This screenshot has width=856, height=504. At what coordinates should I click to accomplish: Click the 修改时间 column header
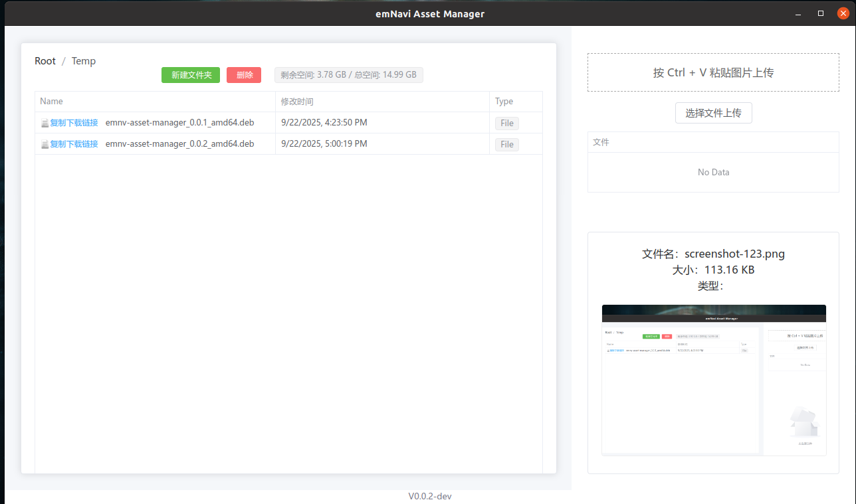tap(297, 102)
